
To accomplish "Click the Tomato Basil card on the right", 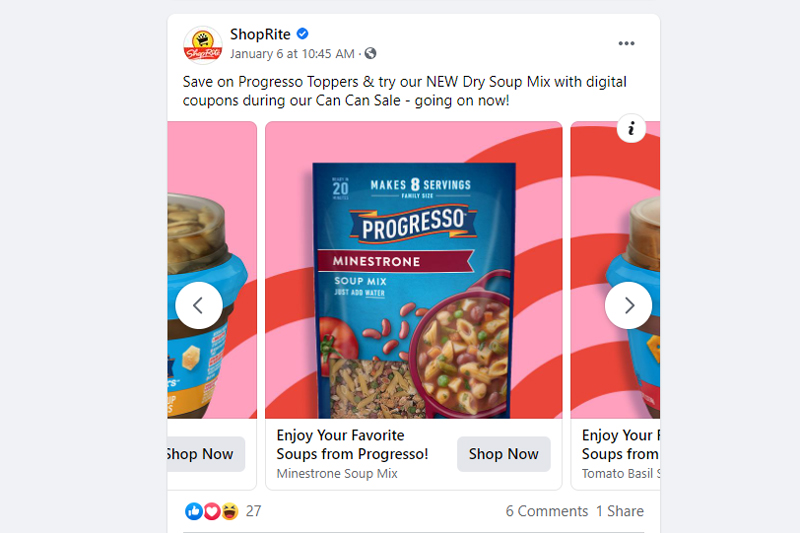I will coord(615,305).
